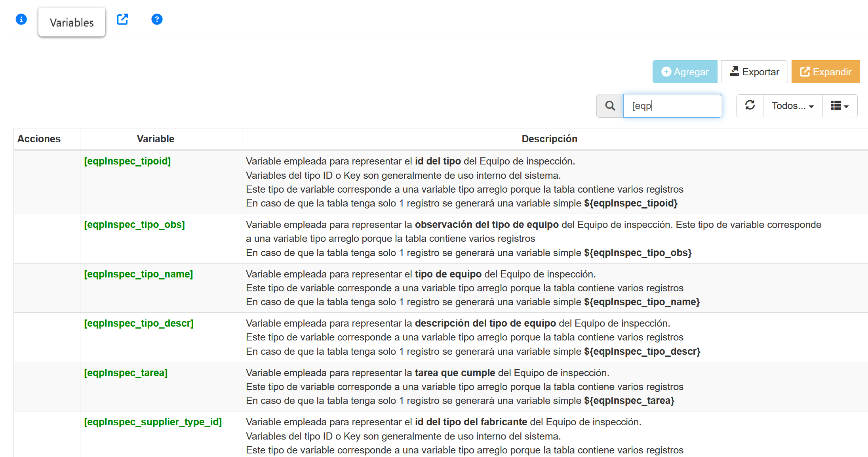868x457 pixels.
Task: Click the Descripción column header
Action: (549, 139)
